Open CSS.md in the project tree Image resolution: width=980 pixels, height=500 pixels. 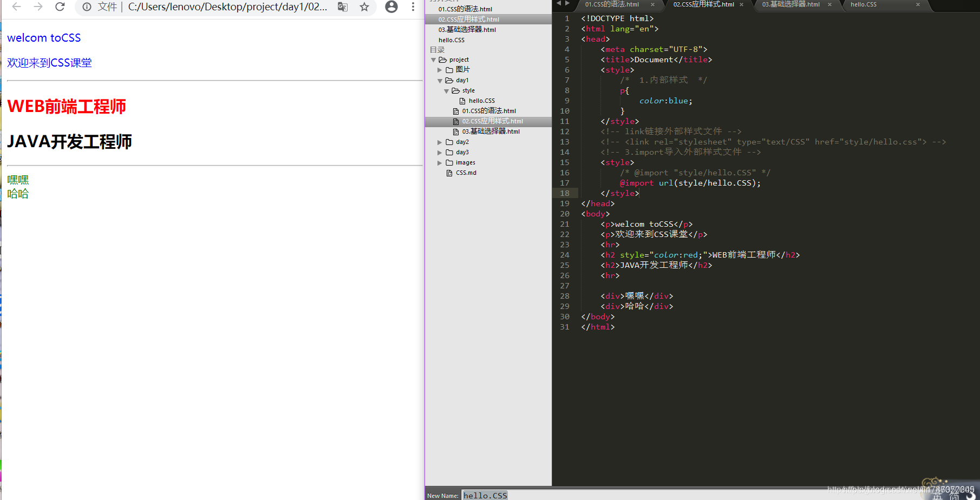point(466,173)
